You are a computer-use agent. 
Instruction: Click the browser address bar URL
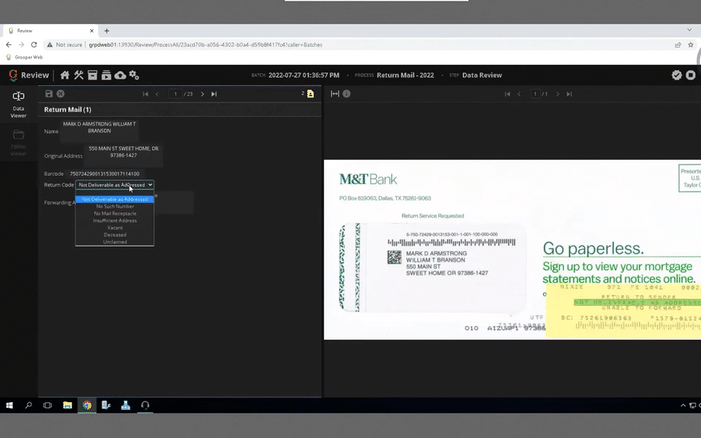tap(205, 45)
